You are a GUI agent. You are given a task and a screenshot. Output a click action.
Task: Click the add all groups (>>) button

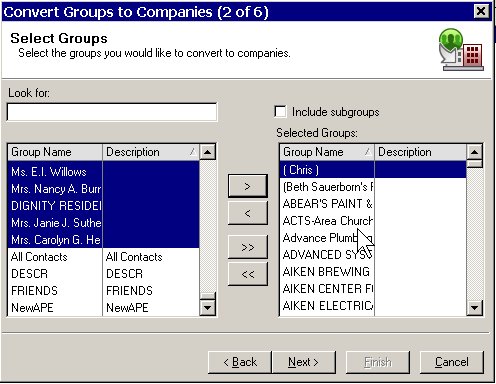248,247
